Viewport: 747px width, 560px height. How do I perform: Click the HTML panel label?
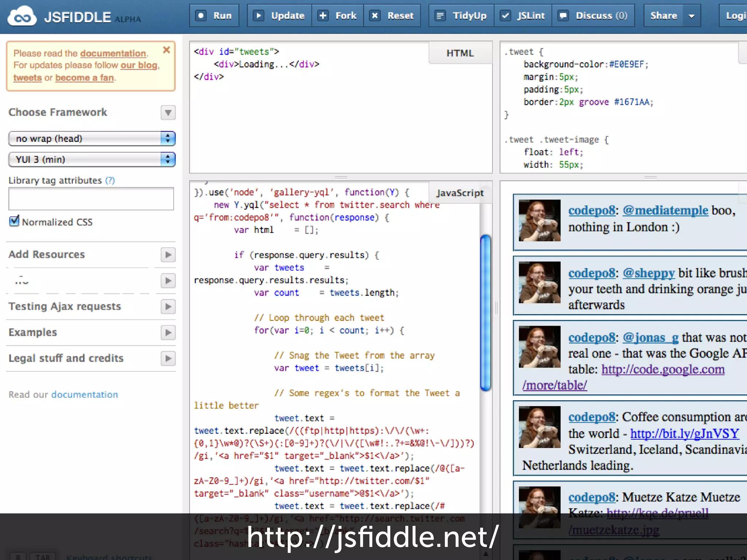(x=460, y=53)
